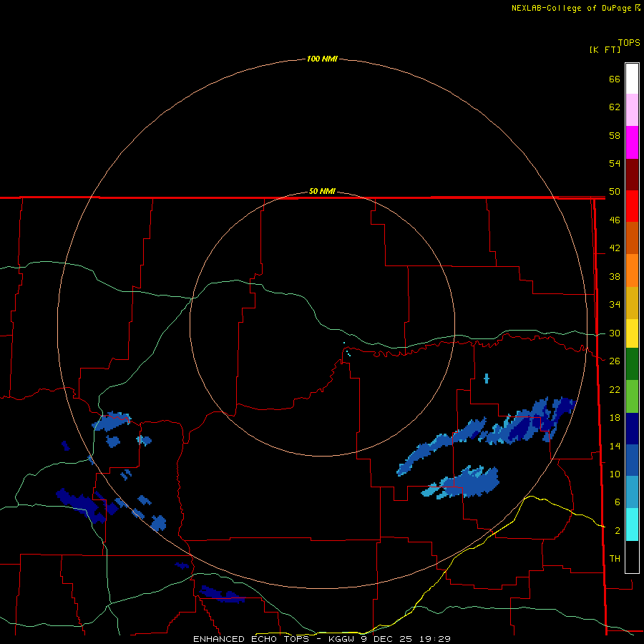
Task: Click the legend value 42
Action: (x=615, y=248)
